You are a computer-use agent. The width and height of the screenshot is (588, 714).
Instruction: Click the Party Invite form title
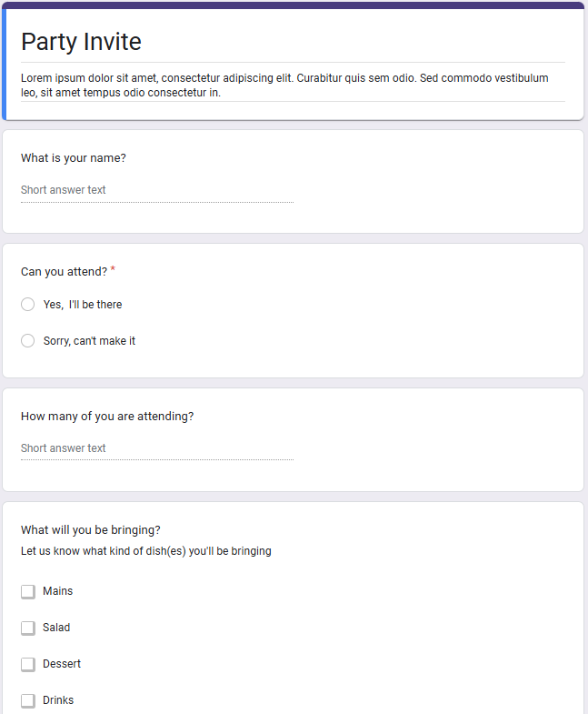[81, 42]
